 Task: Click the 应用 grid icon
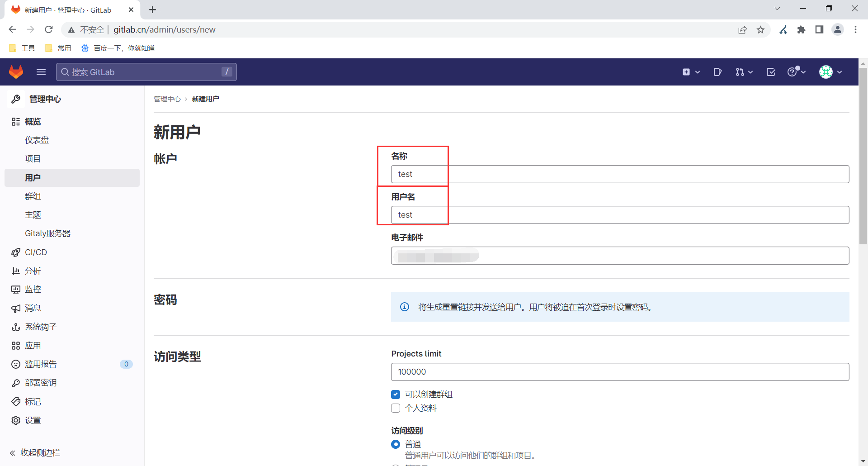click(16, 346)
